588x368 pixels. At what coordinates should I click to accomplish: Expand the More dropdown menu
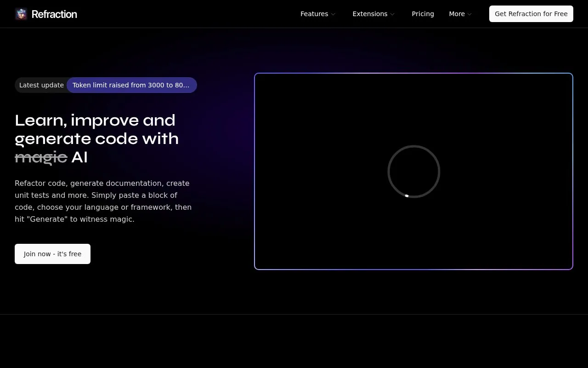(460, 14)
